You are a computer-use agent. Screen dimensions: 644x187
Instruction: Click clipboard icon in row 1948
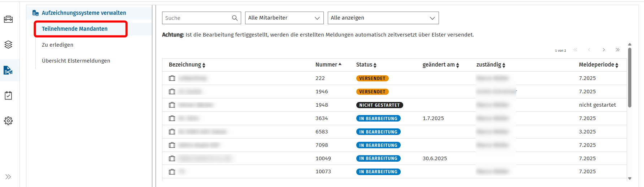172,105
